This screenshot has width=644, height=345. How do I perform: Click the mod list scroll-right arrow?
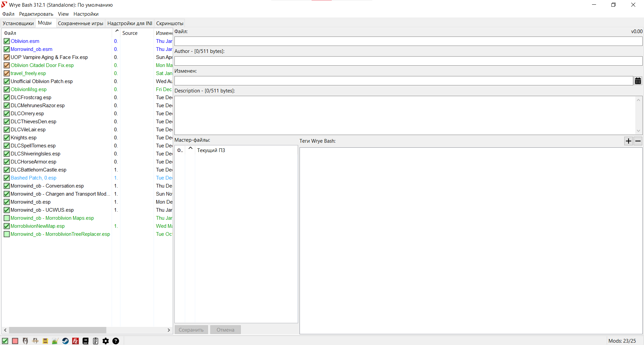(169, 330)
